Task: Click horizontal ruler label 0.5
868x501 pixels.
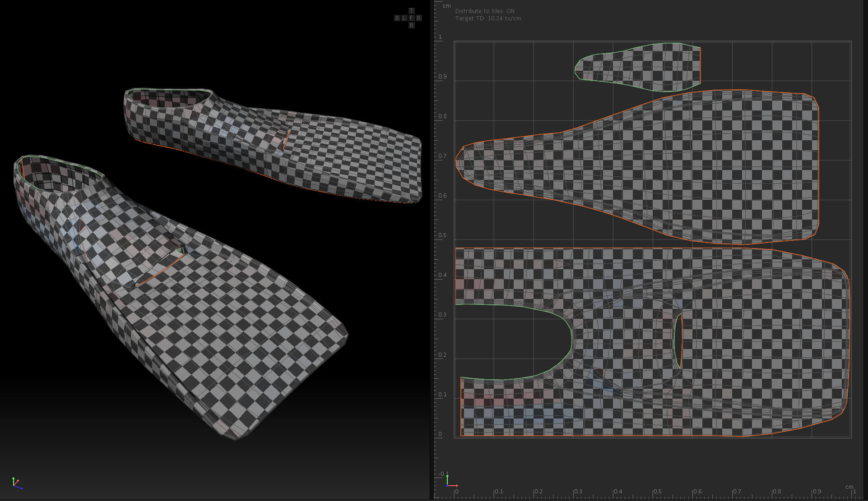Action: coord(658,492)
